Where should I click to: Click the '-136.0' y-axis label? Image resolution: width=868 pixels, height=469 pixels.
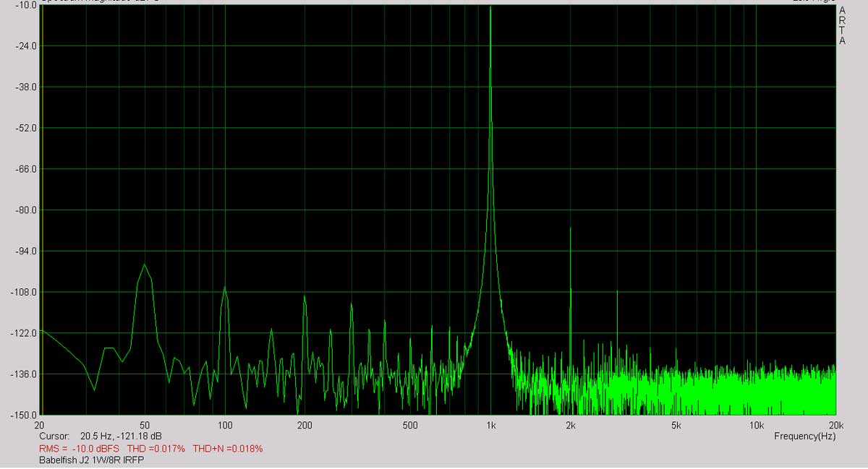[x=24, y=374]
